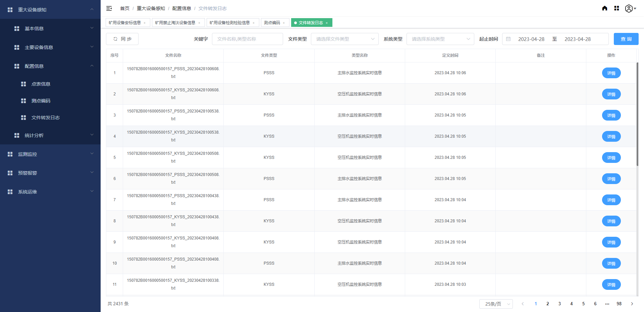This screenshot has height=312, width=644.
Task: Go to home via the house icon
Action: pyautogui.click(x=605, y=8)
